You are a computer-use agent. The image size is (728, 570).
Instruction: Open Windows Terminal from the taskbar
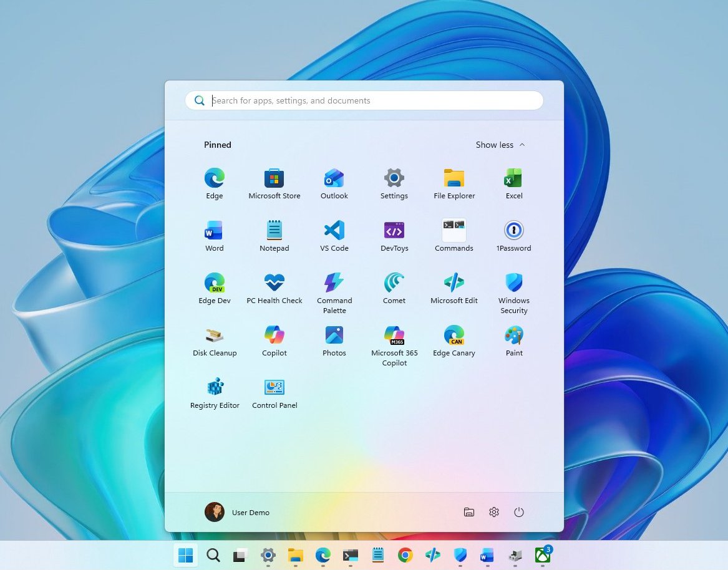point(350,555)
